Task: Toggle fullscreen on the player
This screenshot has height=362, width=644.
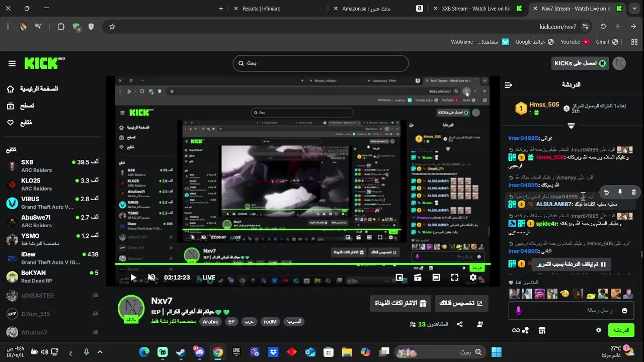Action: click(x=454, y=278)
